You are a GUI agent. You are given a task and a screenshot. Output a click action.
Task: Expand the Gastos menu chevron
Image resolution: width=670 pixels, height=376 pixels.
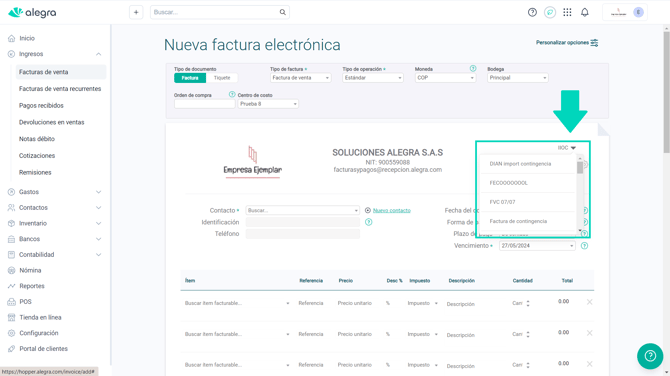pos(98,192)
